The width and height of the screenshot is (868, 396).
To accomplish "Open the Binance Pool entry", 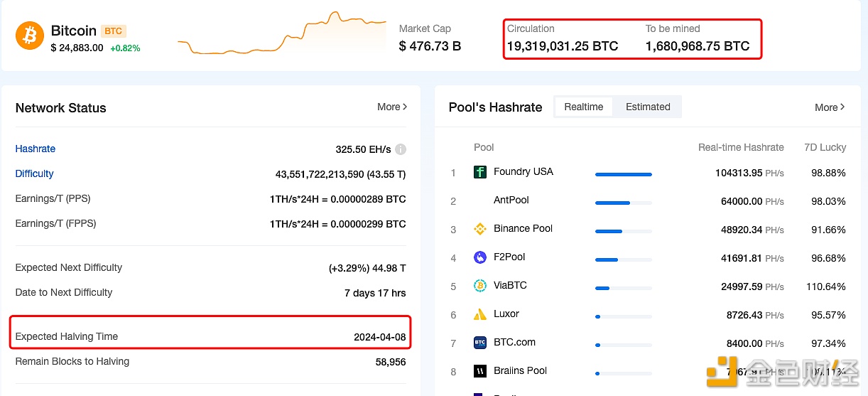I will 523,228.
